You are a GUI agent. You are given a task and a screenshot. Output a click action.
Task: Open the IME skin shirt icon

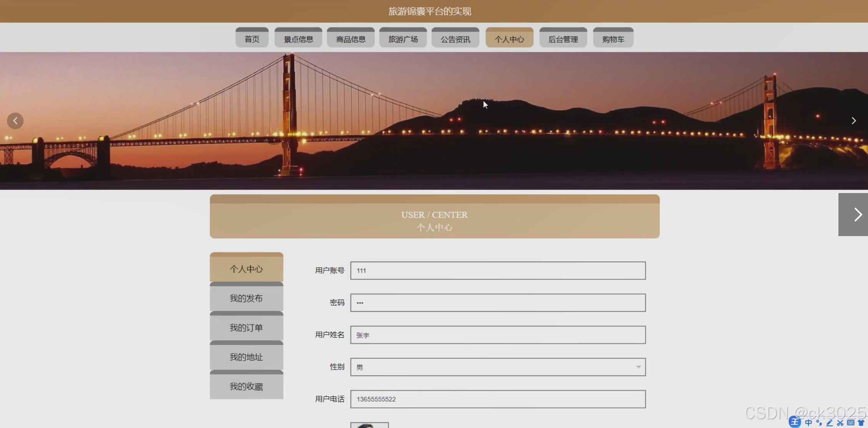[x=861, y=423]
